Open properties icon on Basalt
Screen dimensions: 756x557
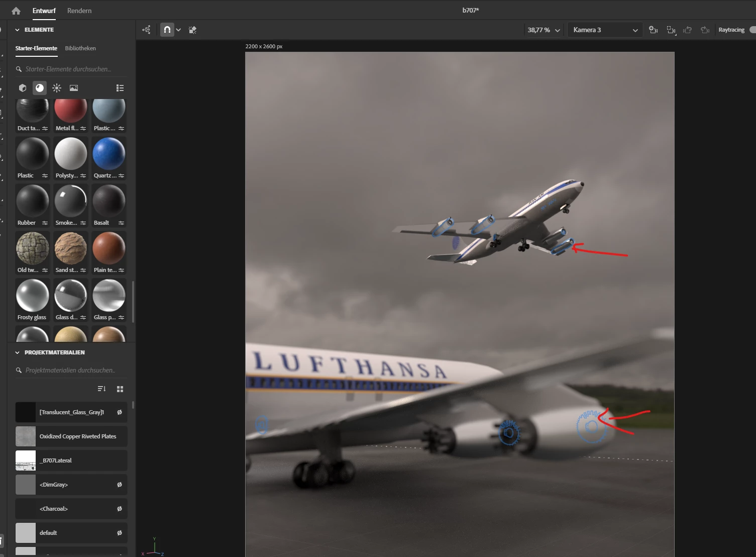point(122,223)
